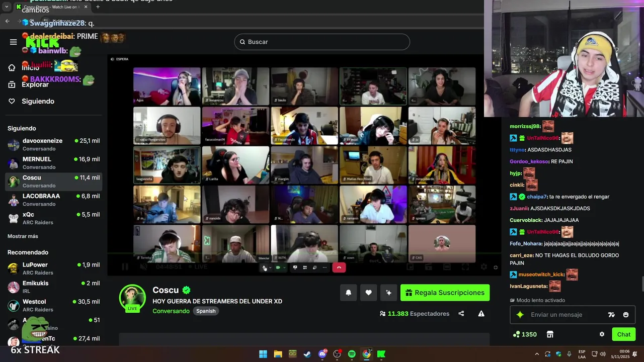The image size is (644, 362).
Task: Open Discord from the taskbar
Action: click(x=322, y=354)
